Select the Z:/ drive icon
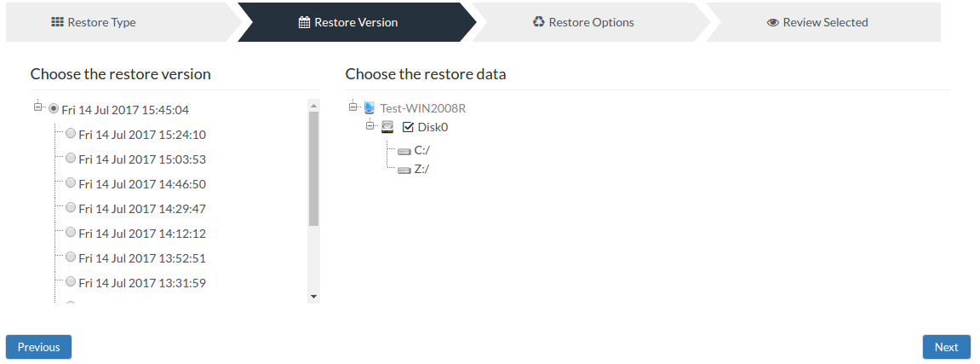Screen dimensions: 980x364 click(404, 170)
